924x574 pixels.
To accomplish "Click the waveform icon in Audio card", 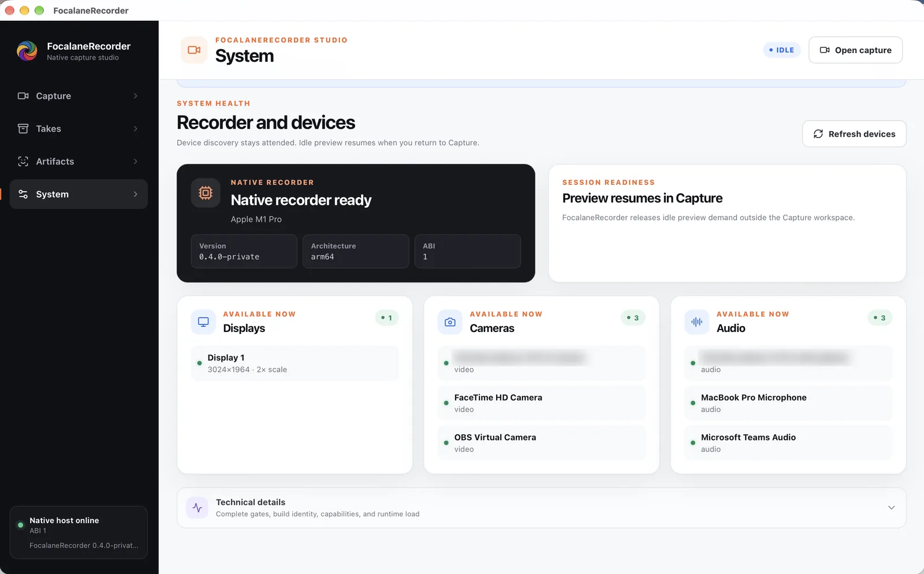I will point(697,322).
